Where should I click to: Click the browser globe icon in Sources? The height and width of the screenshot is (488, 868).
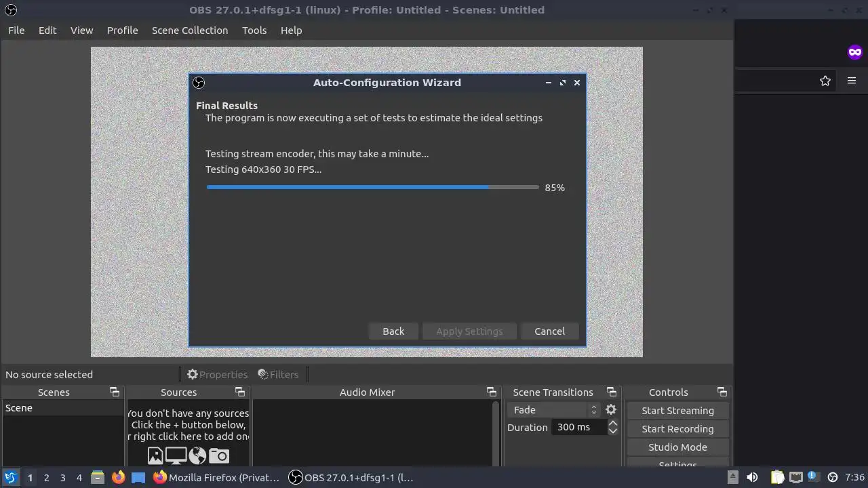[197, 456]
